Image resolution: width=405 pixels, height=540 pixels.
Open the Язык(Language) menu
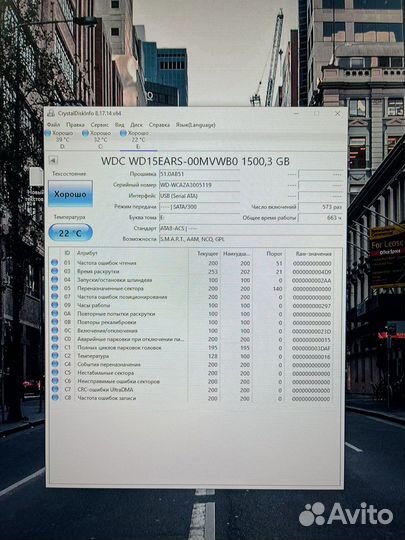click(x=195, y=125)
